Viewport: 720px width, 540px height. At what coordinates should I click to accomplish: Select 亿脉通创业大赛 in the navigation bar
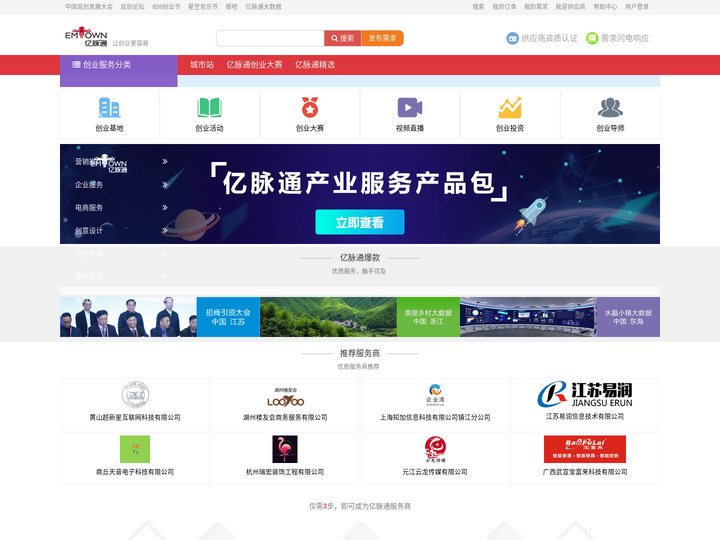point(254,65)
